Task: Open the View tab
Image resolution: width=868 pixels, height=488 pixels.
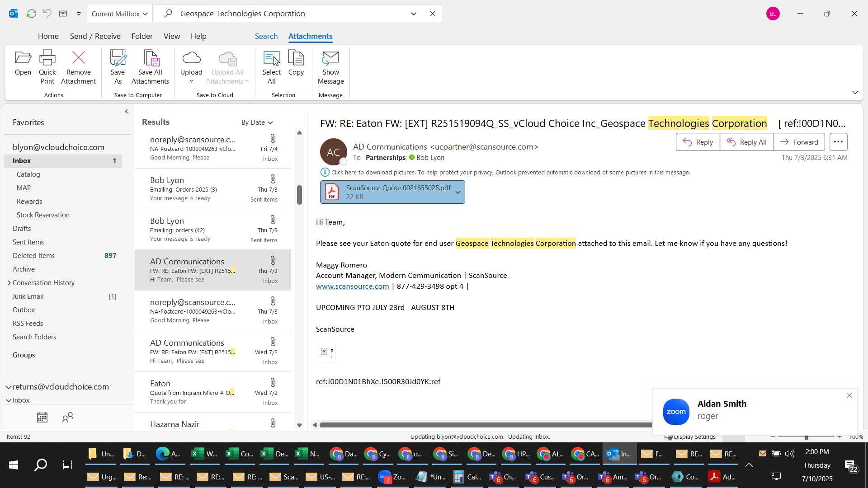Action: click(171, 36)
